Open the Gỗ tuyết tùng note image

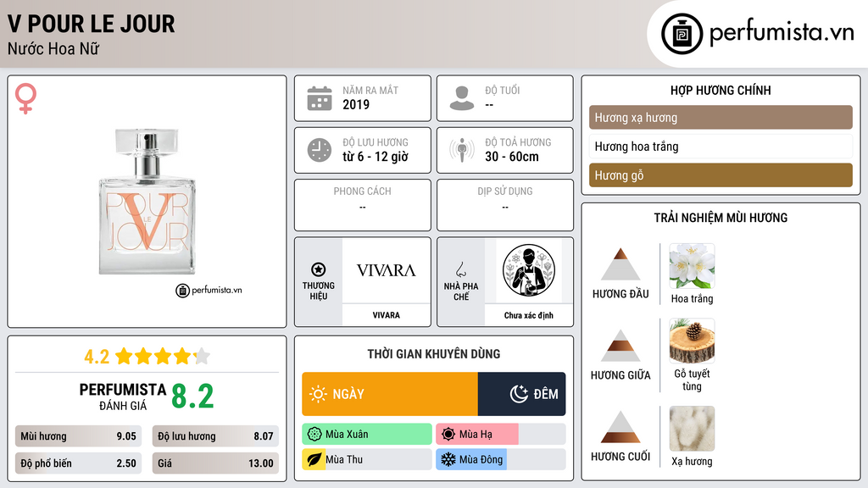[692, 341]
